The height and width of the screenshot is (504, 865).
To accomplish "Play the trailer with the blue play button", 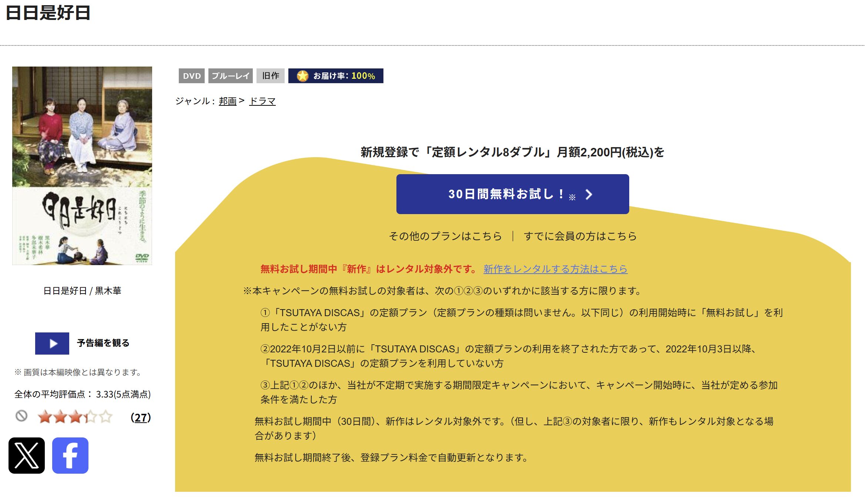I will pos(52,344).
